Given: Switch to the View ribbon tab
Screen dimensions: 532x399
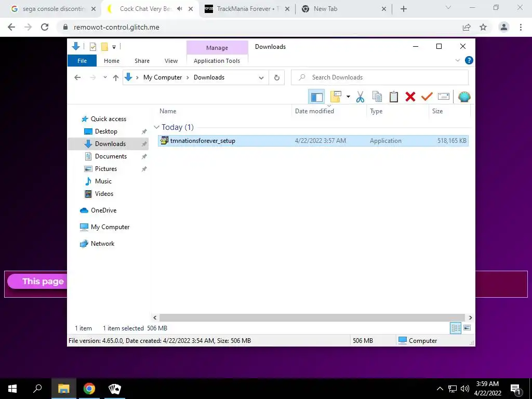Looking at the screenshot, I should pyautogui.click(x=171, y=61).
